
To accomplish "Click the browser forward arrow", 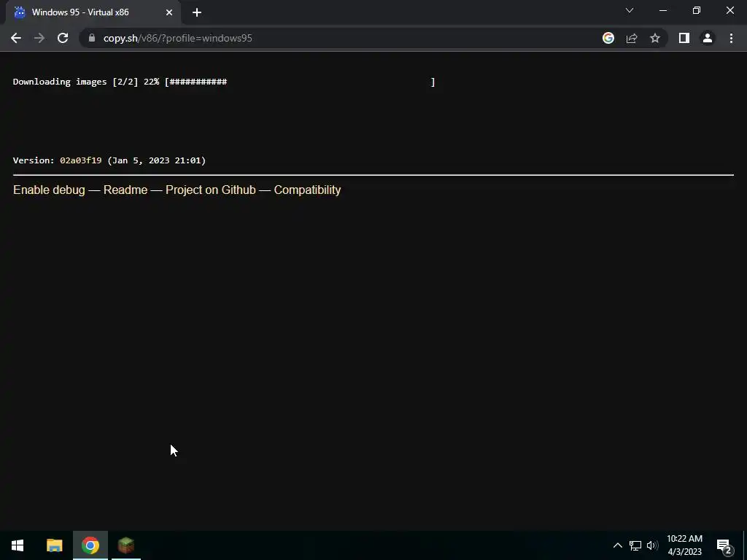I will point(39,38).
